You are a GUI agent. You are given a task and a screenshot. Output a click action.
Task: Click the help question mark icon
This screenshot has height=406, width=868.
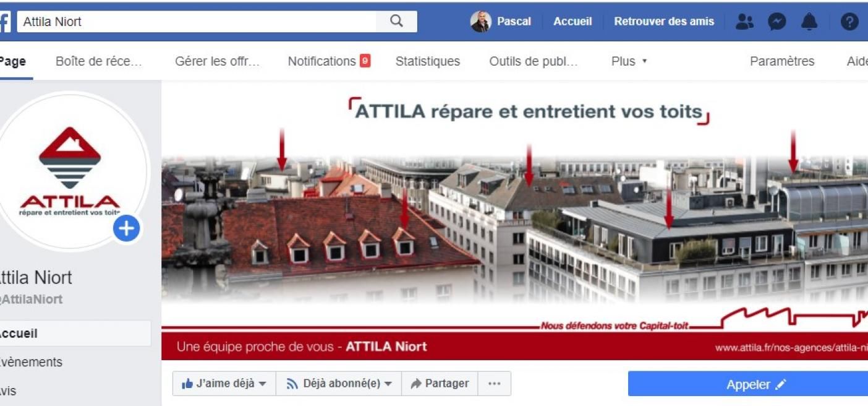(x=849, y=22)
